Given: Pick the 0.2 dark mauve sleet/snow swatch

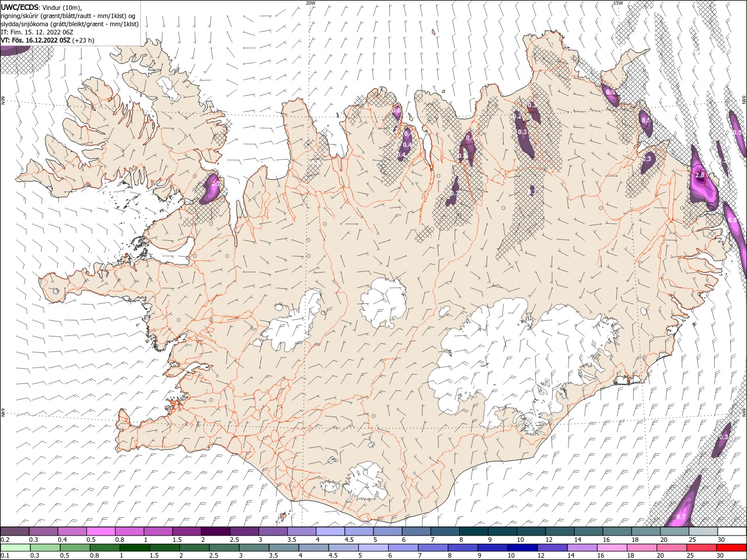Looking at the screenshot, I should coord(15,531).
